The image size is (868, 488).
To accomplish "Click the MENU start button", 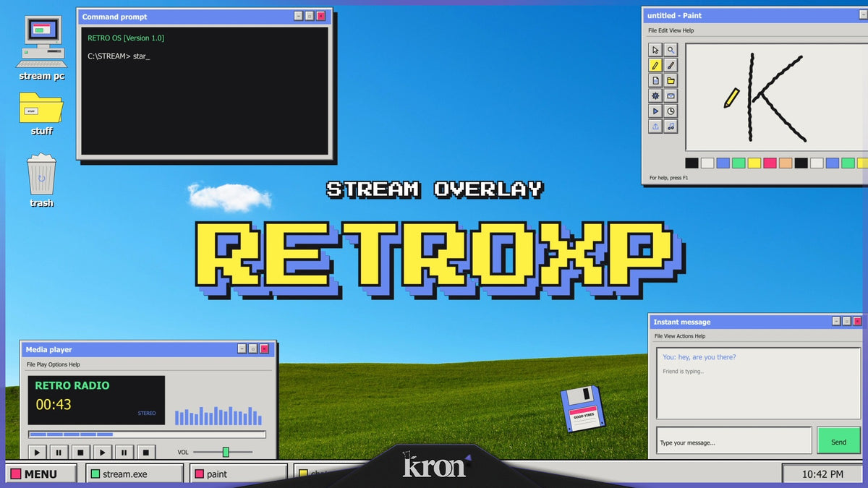I will click(x=41, y=474).
